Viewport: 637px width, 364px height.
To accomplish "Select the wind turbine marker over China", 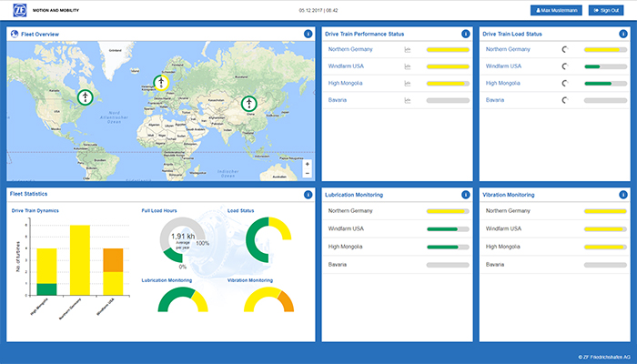I will tap(249, 104).
